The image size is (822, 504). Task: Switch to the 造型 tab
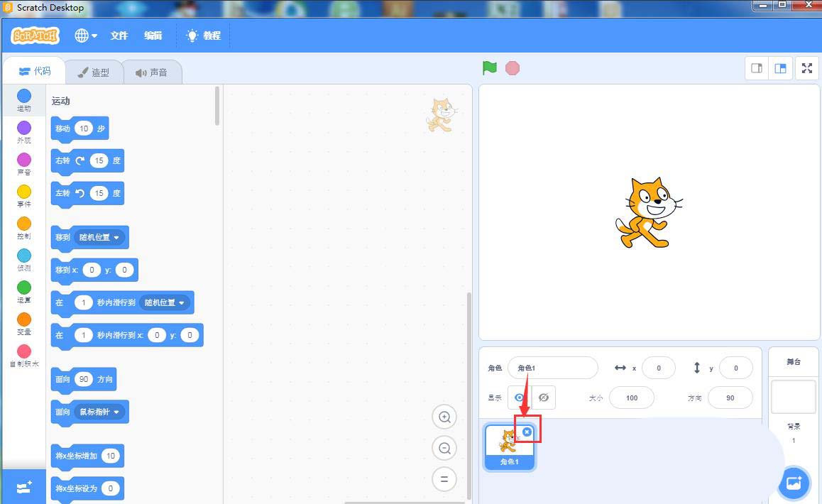coord(94,72)
